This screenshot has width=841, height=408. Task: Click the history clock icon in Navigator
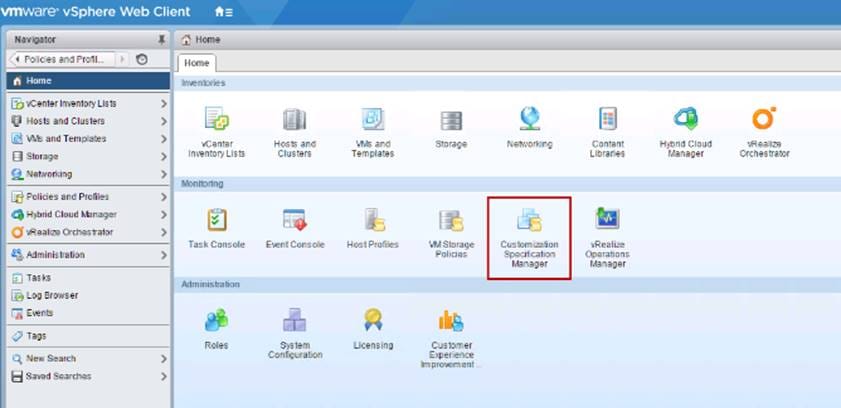[x=142, y=60]
